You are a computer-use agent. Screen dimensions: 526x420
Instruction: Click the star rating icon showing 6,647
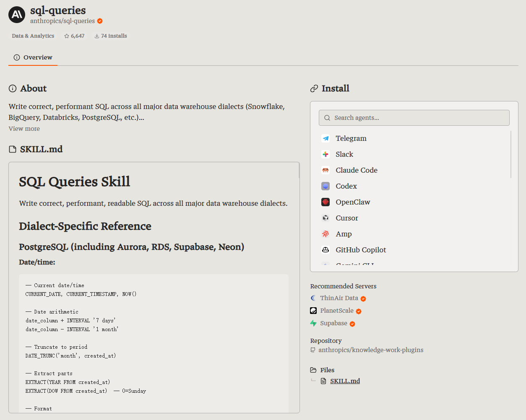point(67,36)
